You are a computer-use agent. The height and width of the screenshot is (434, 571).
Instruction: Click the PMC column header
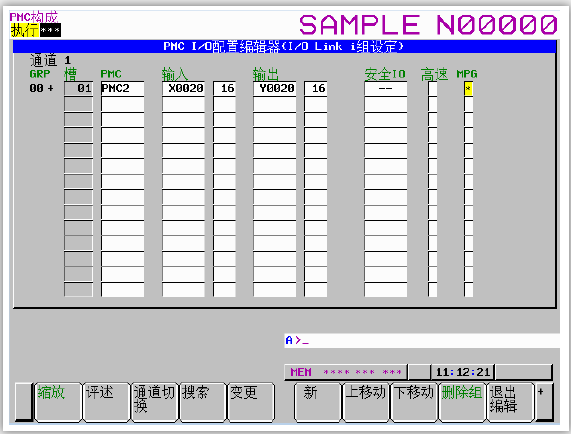click(x=111, y=74)
